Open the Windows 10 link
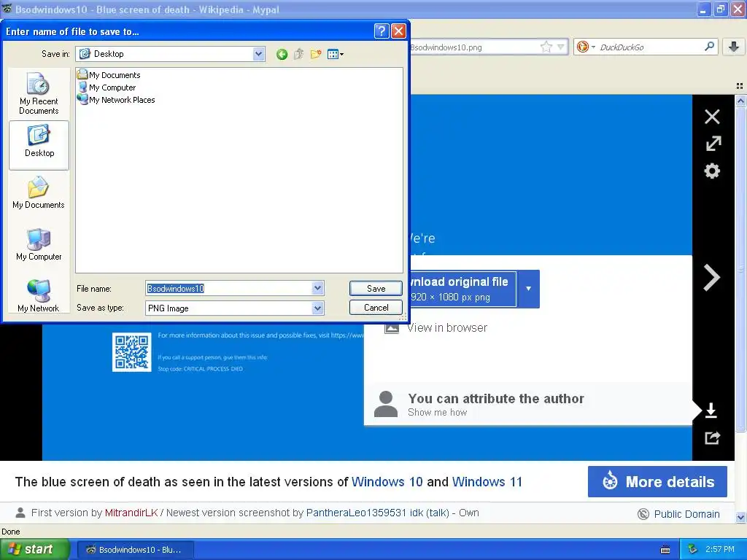 pyautogui.click(x=387, y=482)
